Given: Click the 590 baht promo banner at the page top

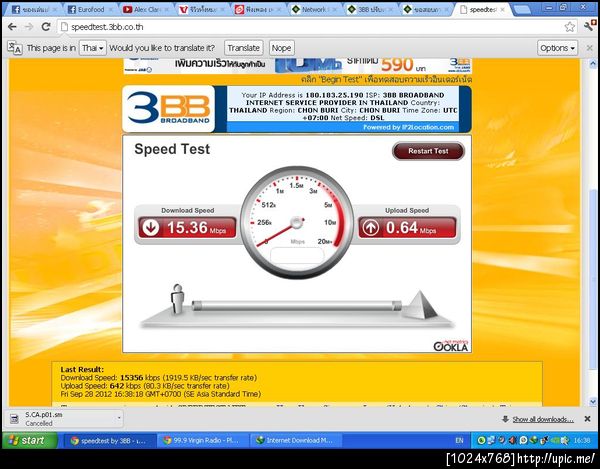Looking at the screenshot, I should [298, 65].
